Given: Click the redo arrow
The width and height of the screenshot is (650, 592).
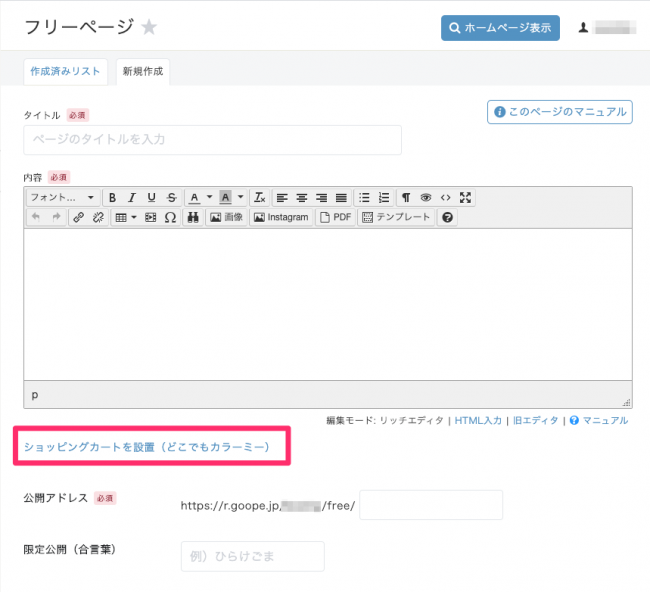Looking at the screenshot, I should click(x=56, y=217).
